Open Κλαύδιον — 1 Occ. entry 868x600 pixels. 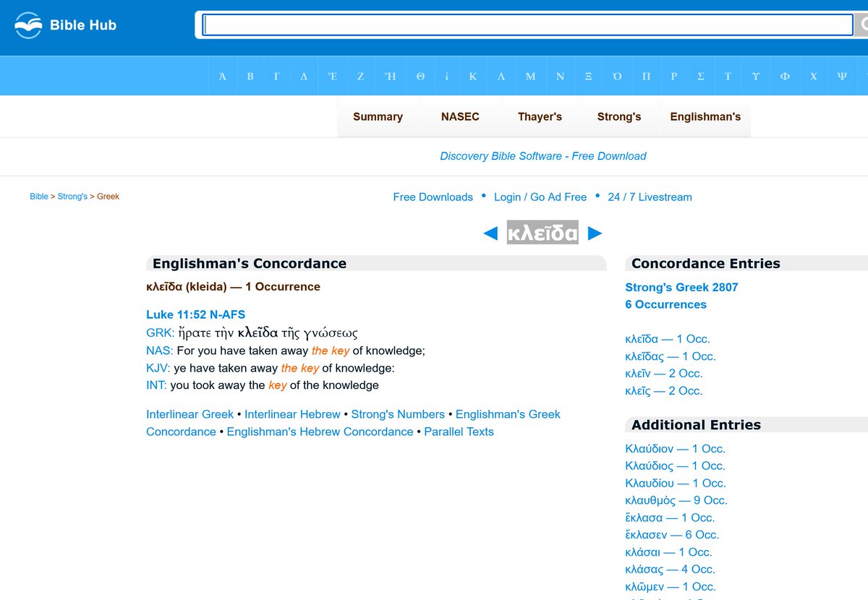click(675, 449)
